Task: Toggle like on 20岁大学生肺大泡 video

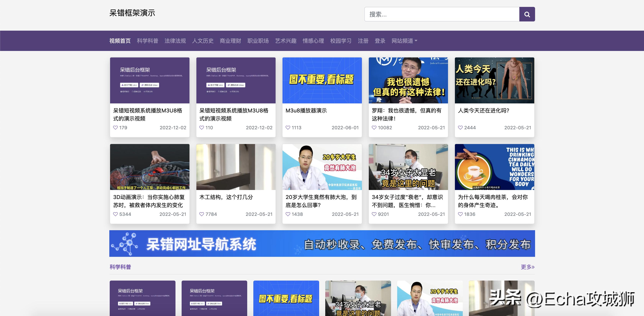Action: coord(288,214)
